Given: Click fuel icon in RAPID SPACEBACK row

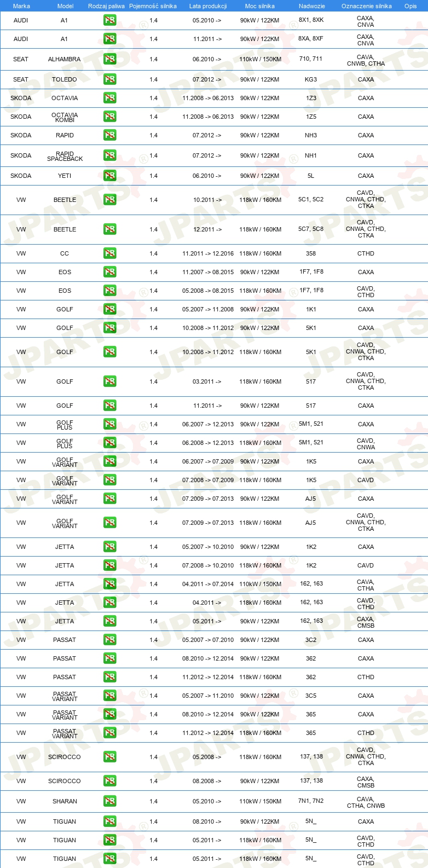Looking at the screenshot, I should point(109,155).
